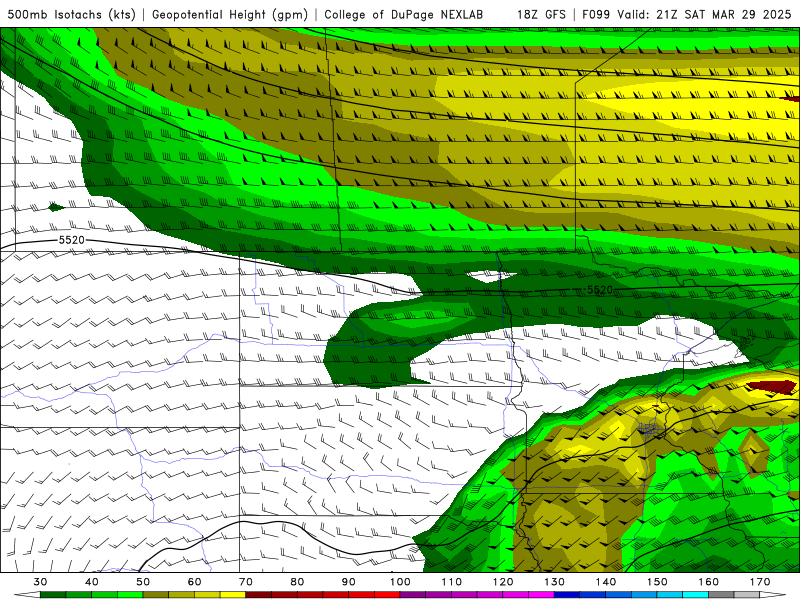Click the legend value 100
Viewport: 800px width, 600px height.
400,582
